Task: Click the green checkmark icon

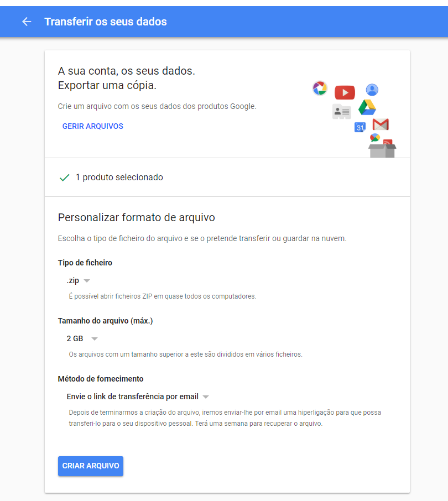Action: pos(64,178)
